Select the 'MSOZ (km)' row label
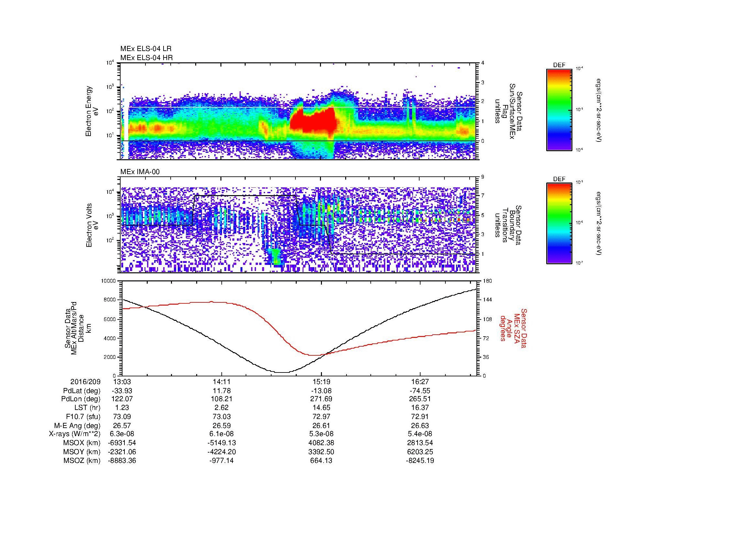Screen dimensions: 756x534 [x=82, y=461]
